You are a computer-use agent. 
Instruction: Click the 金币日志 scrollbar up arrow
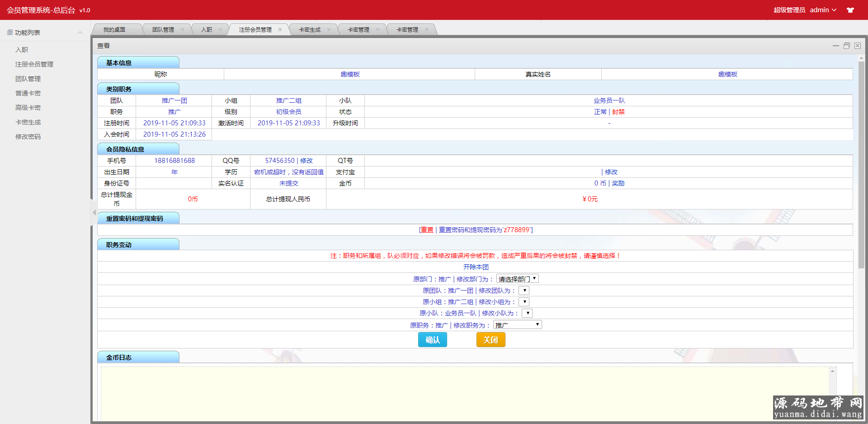point(832,371)
